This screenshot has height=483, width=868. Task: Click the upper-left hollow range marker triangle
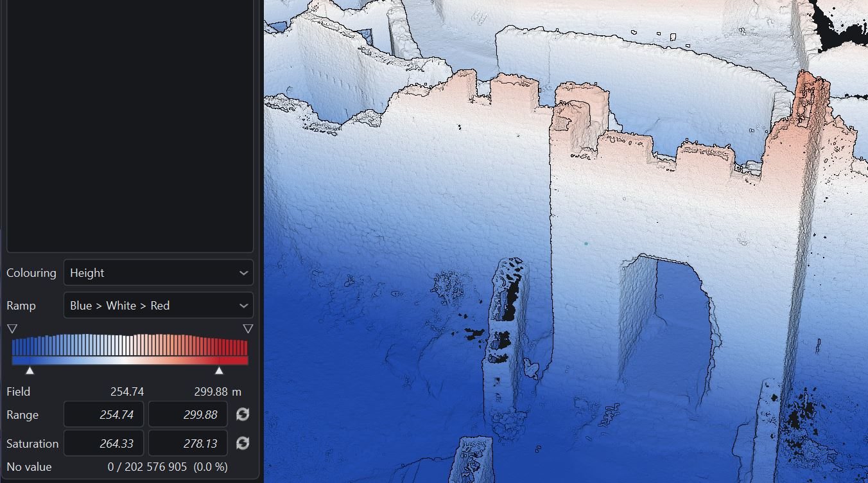[12, 329]
